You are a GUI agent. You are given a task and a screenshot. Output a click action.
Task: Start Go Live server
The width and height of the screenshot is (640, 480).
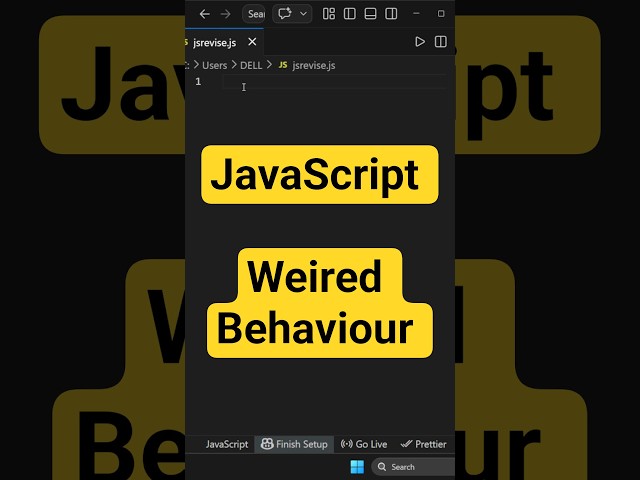click(364, 444)
